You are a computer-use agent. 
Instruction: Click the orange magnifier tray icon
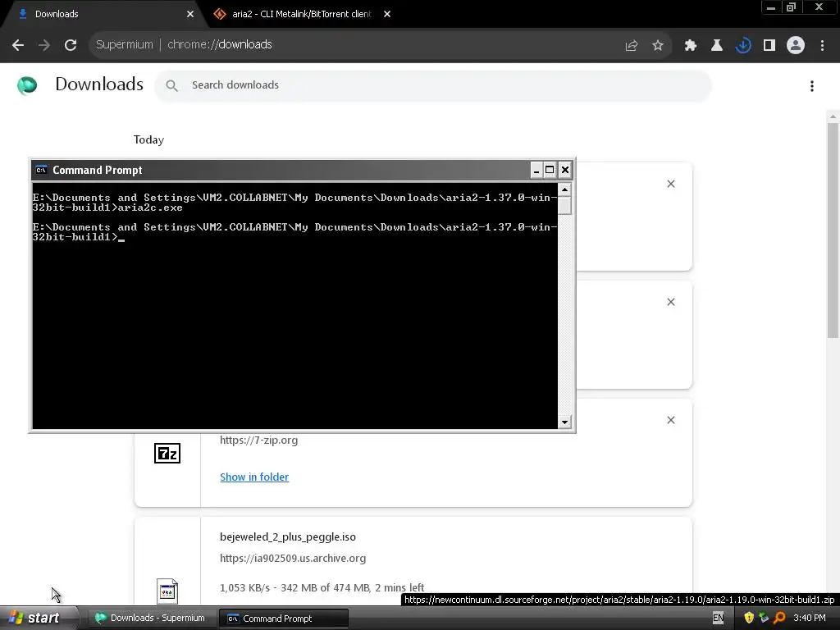click(x=779, y=618)
